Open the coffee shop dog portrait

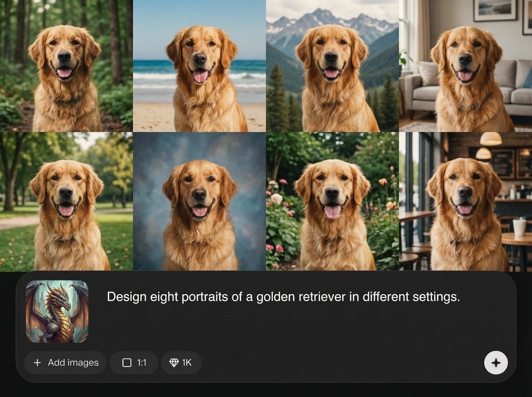click(x=465, y=201)
